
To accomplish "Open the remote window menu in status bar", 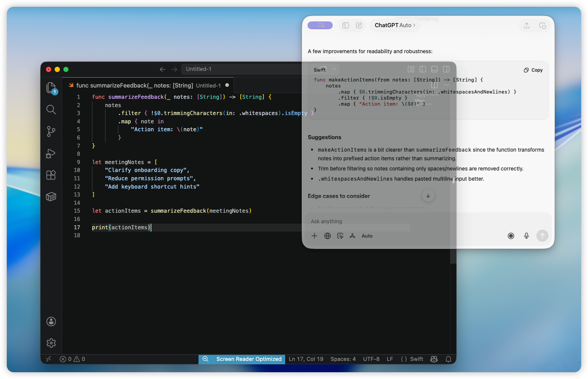I will tap(48, 359).
